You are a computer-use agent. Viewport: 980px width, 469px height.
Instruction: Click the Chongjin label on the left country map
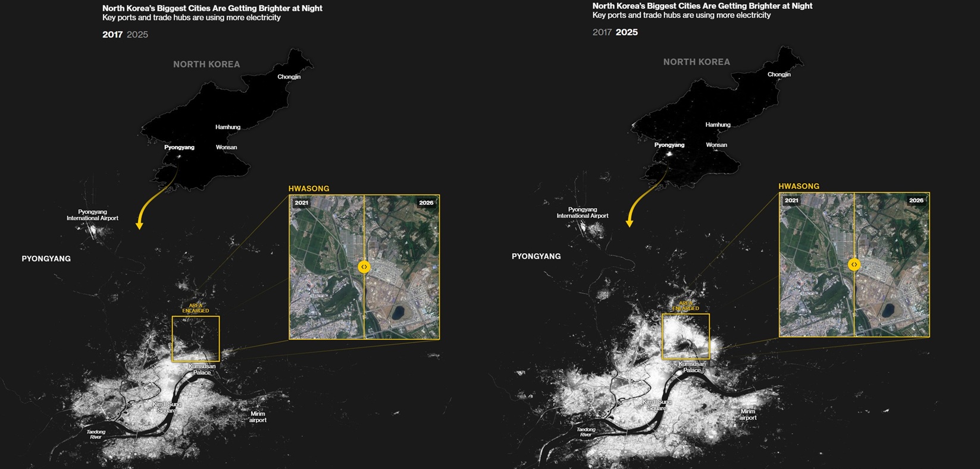289,77
